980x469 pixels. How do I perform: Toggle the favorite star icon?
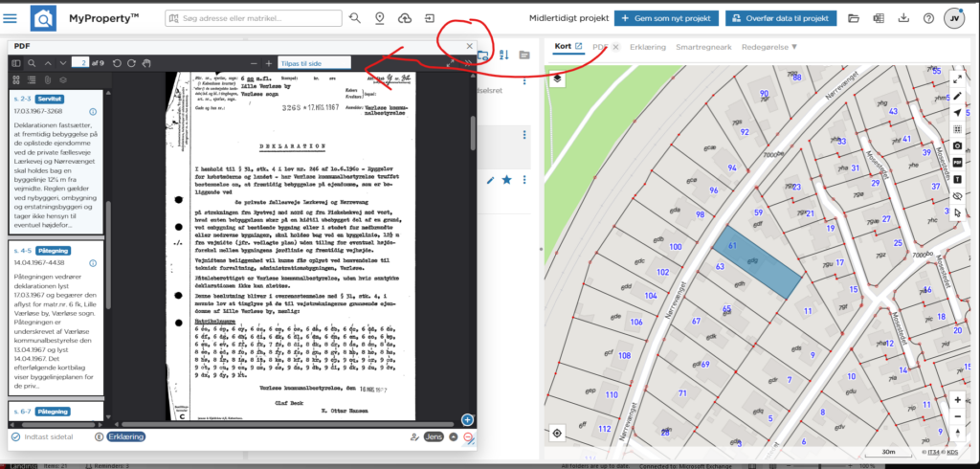(507, 180)
